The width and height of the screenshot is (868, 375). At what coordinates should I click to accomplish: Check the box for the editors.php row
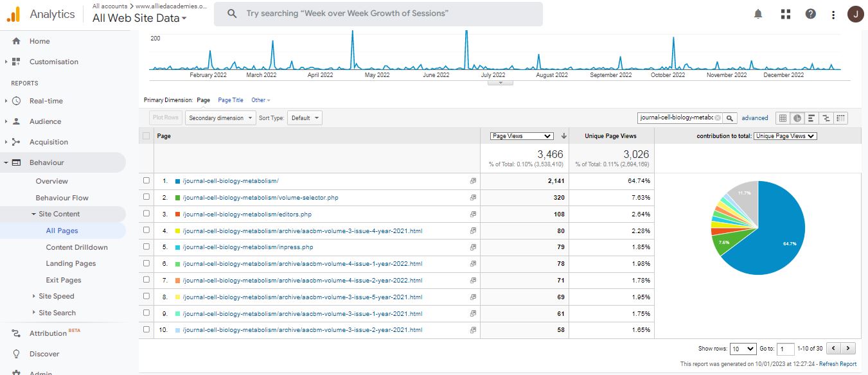[x=146, y=214]
